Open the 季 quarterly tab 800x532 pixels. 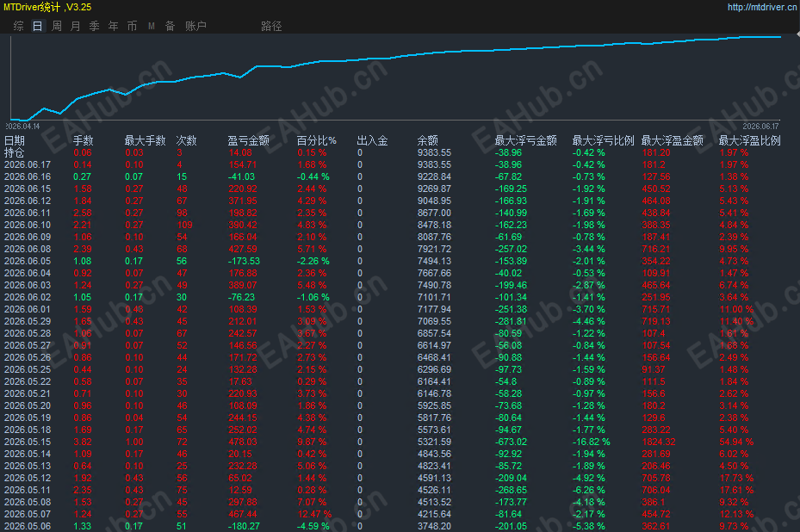[x=95, y=26]
